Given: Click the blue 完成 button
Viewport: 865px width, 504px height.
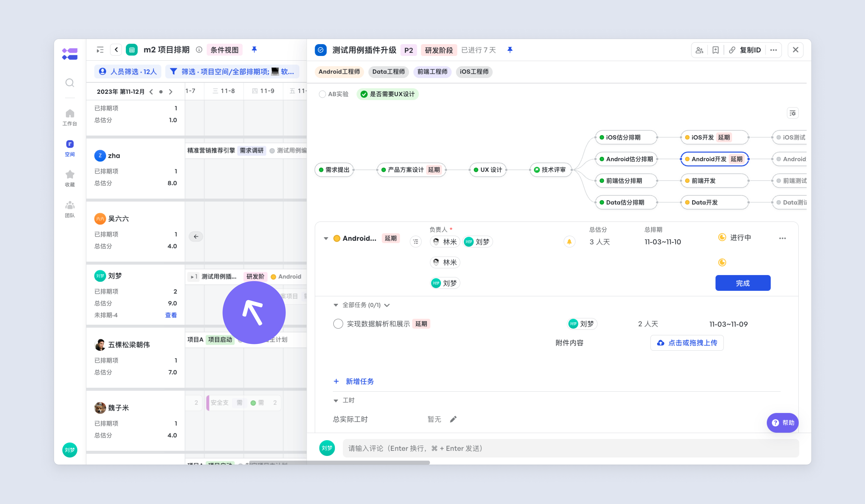Looking at the screenshot, I should click(x=743, y=283).
